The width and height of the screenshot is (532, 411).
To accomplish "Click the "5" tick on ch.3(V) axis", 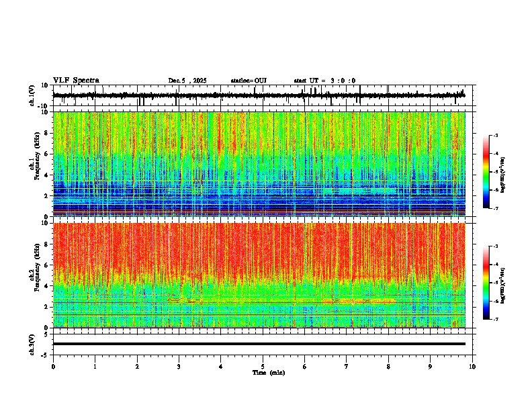I will point(47,334).
